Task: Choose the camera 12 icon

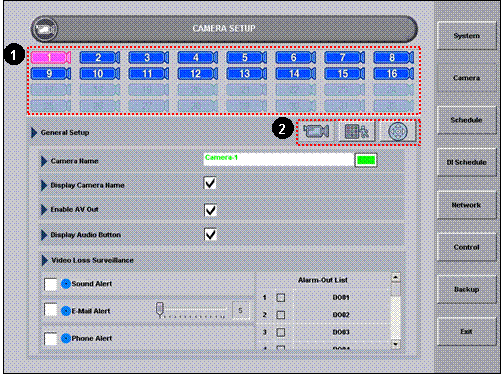Action: [x=198, y=73]
